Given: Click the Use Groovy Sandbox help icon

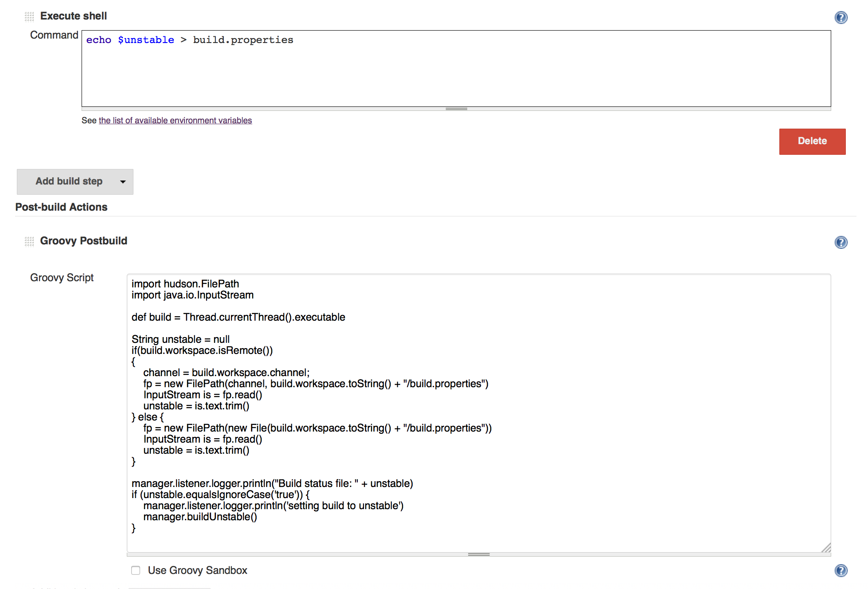Looking at the screenshot, I should (841, 570).
